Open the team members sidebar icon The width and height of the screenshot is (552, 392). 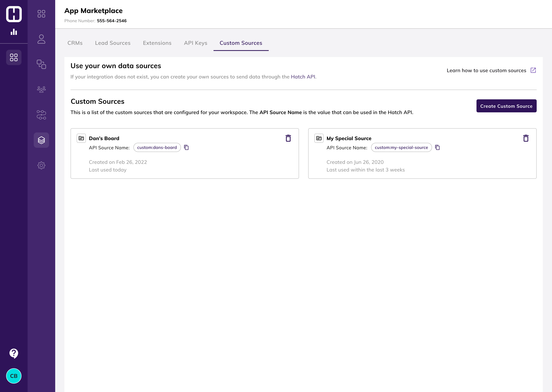(41, 90)
